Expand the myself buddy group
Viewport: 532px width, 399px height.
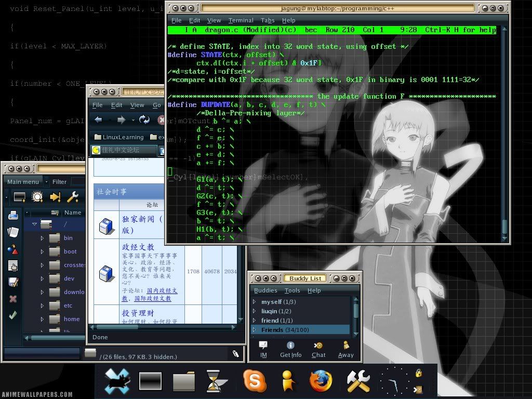tap(255, 302)
